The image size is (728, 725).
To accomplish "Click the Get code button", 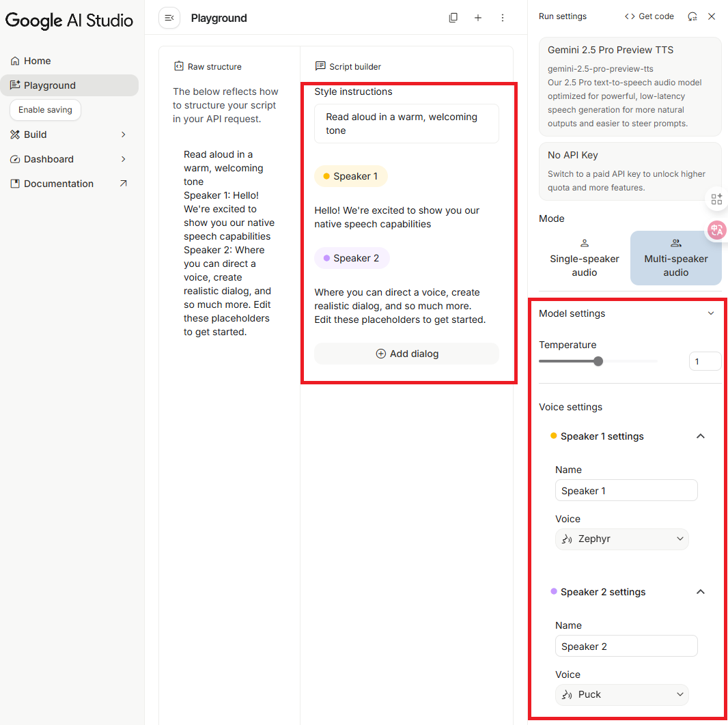I will tap(649, 16).
